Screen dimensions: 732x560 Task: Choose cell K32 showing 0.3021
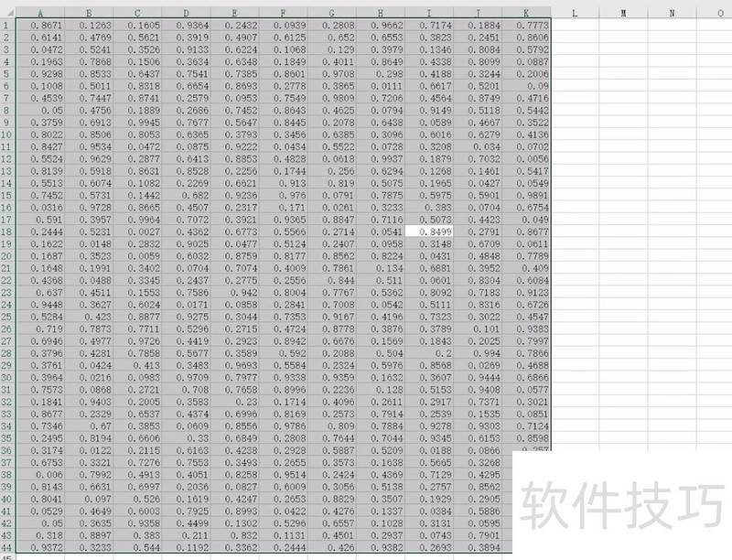click(526, 402)
